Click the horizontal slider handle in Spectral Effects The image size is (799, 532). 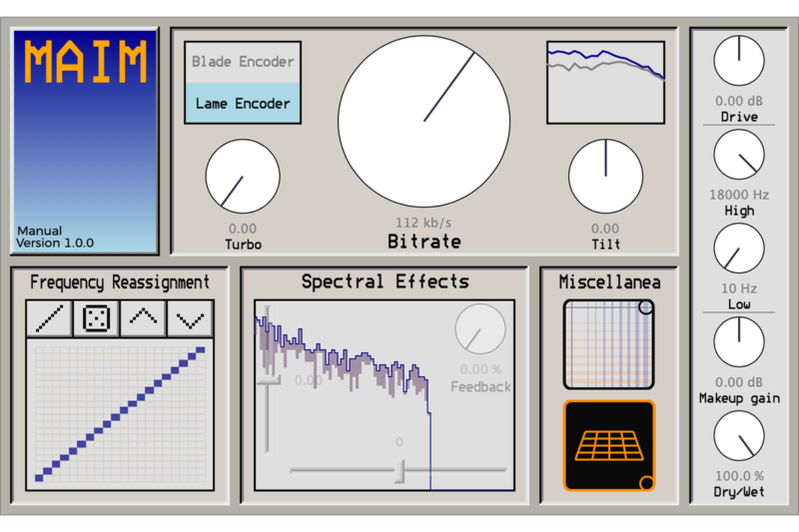click(x=400, y=470)
